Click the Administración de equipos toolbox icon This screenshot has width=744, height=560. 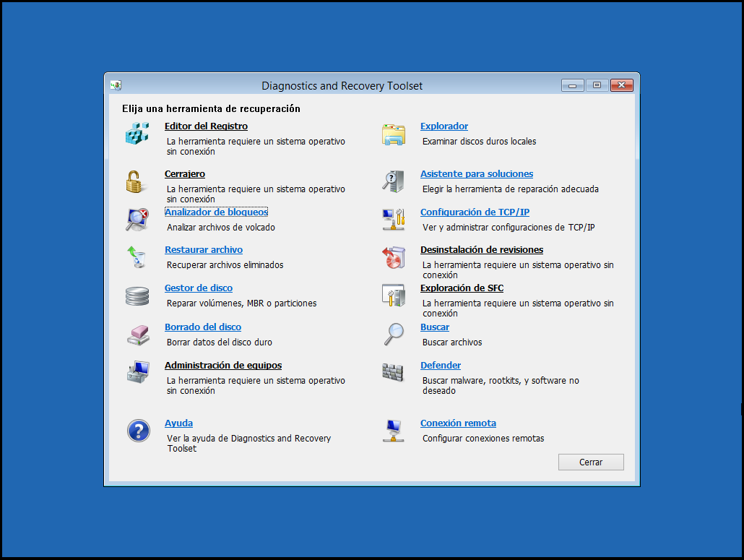138,372
